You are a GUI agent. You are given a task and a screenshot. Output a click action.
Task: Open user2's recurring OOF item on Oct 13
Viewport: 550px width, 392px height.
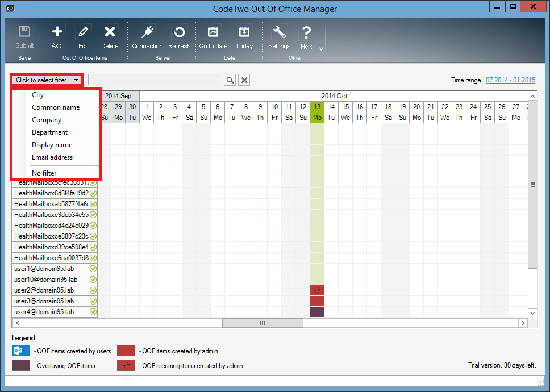(x=317, y=290)
